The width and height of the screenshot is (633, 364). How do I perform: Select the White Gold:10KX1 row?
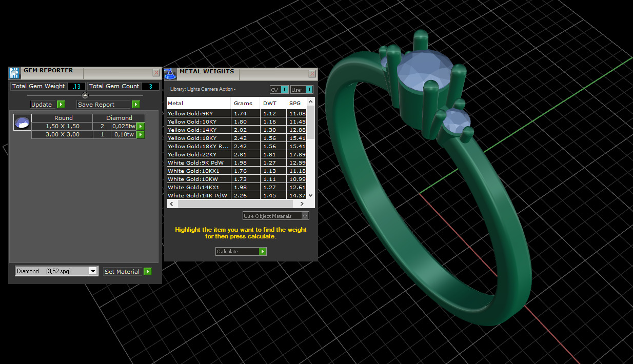tap(236, 171)
